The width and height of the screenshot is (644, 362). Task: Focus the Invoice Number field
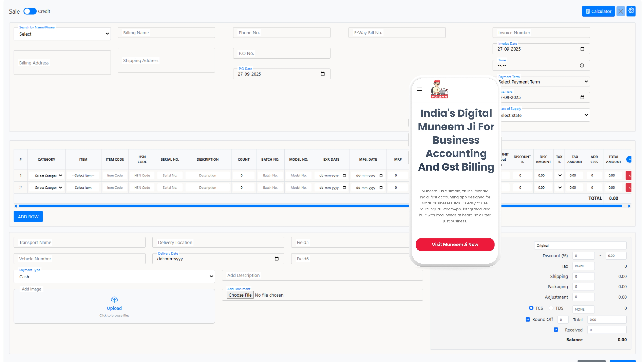[541, 33]
